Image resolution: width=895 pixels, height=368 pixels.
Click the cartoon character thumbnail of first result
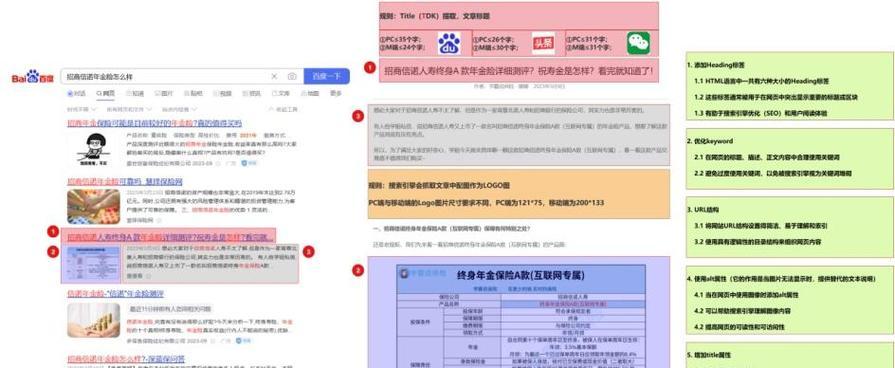tap(93, 150)
